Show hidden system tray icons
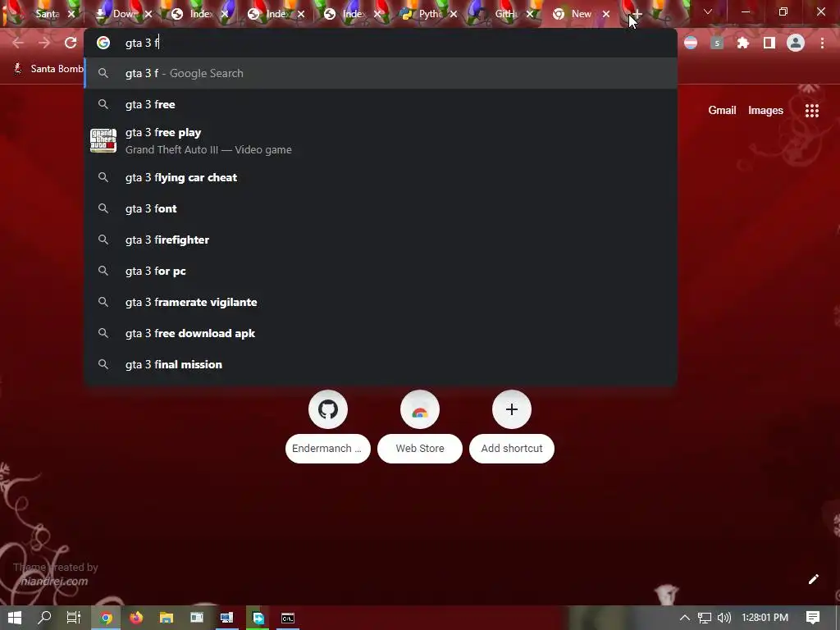The image size is (840, 630). [685, 618]
